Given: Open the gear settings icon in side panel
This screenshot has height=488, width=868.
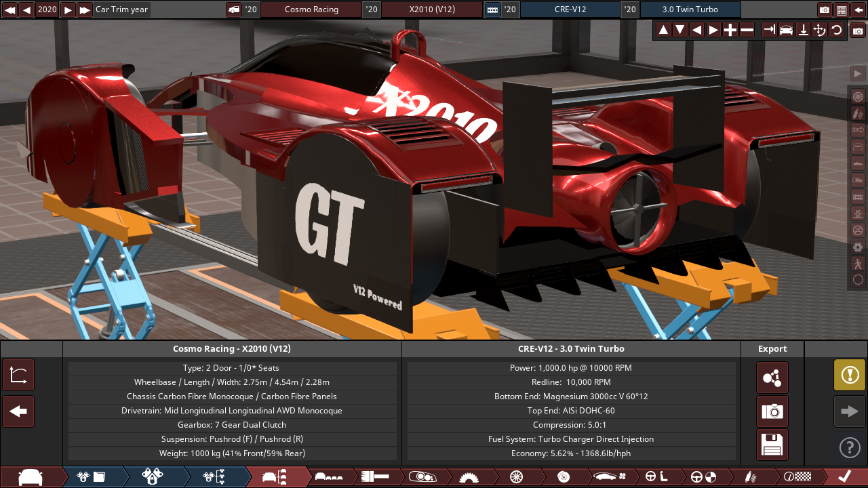Looking at the screenshot, I should 858,247.
